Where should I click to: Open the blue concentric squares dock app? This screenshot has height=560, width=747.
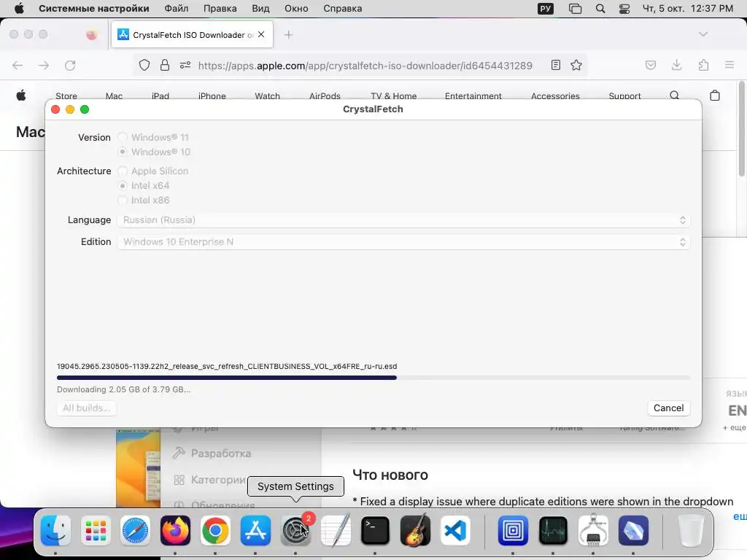(x=513, y=530)
